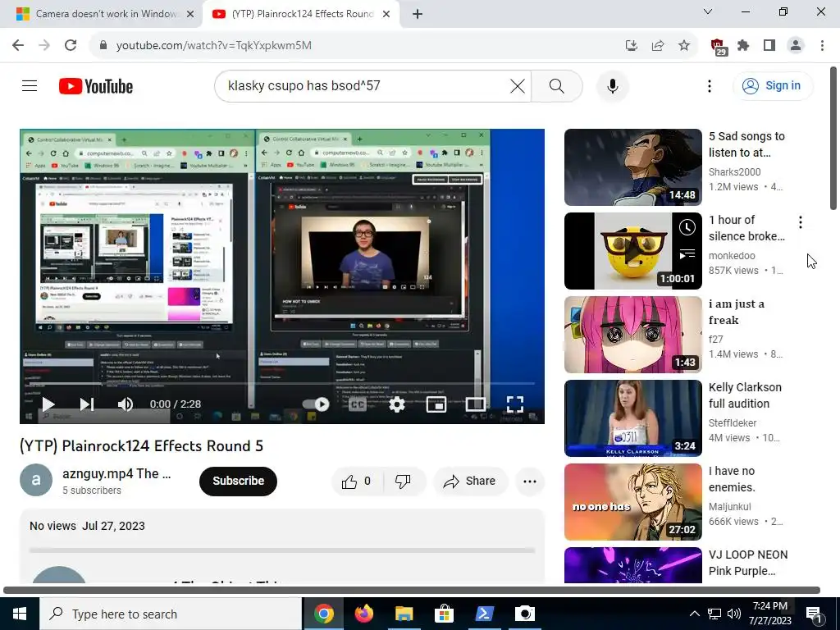Open Chrome's three-dot menu
Screen dimensions: 840x630
(x=822, y=45)
